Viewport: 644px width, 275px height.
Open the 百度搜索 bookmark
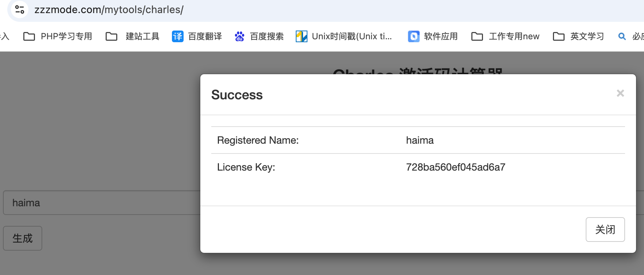(x=259, y=36)
